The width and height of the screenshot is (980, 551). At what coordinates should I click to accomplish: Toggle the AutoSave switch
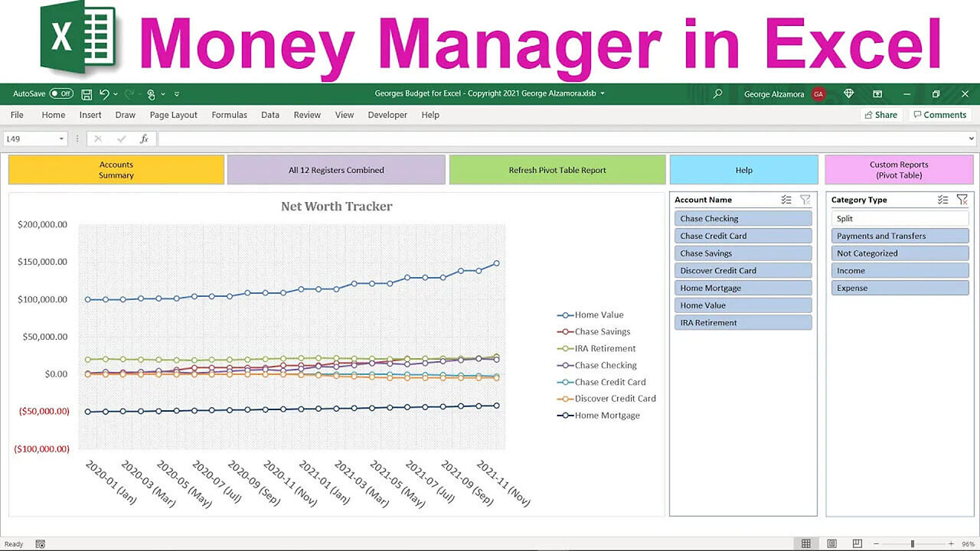(x=61, y=94)
